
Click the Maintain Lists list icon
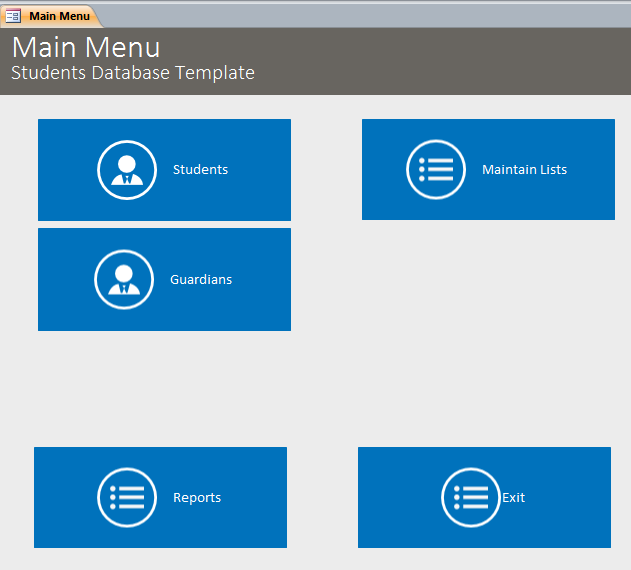(x=436, y=169)
